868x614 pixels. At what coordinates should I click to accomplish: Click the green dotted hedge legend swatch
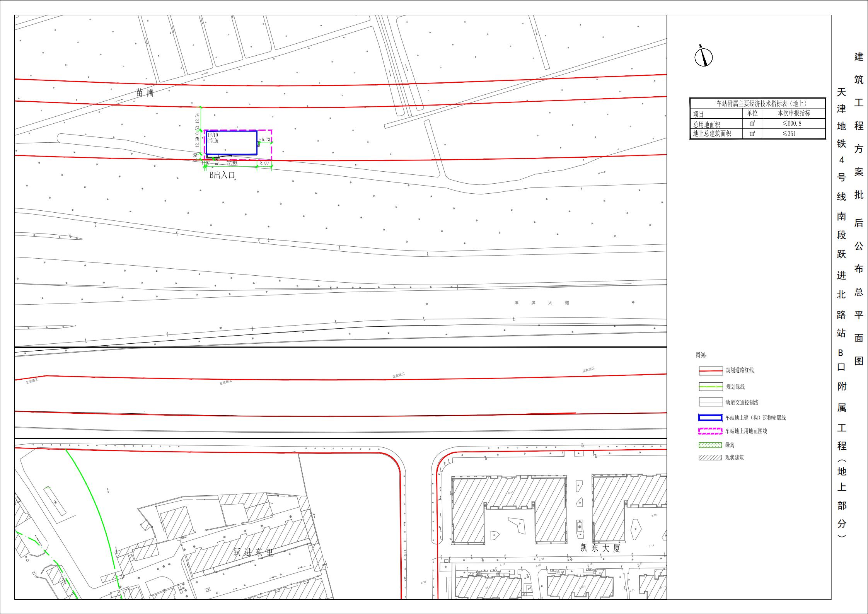[711, 445]
